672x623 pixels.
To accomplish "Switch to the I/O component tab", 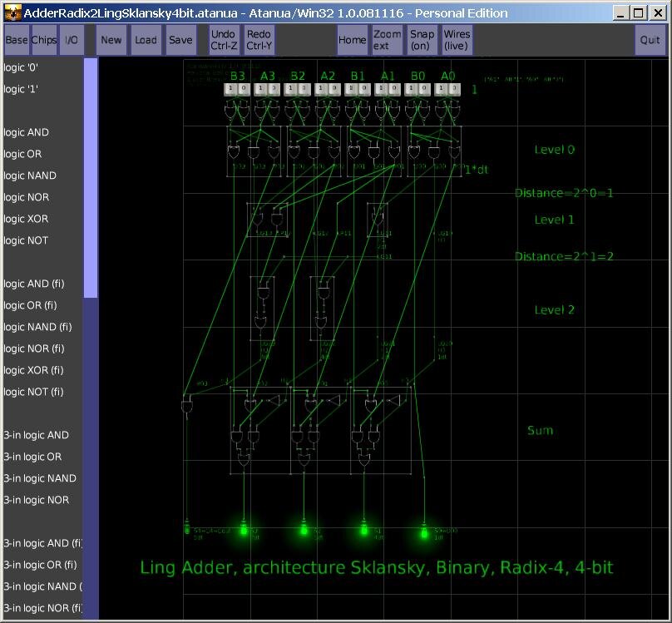I will [x=72, y=40].
